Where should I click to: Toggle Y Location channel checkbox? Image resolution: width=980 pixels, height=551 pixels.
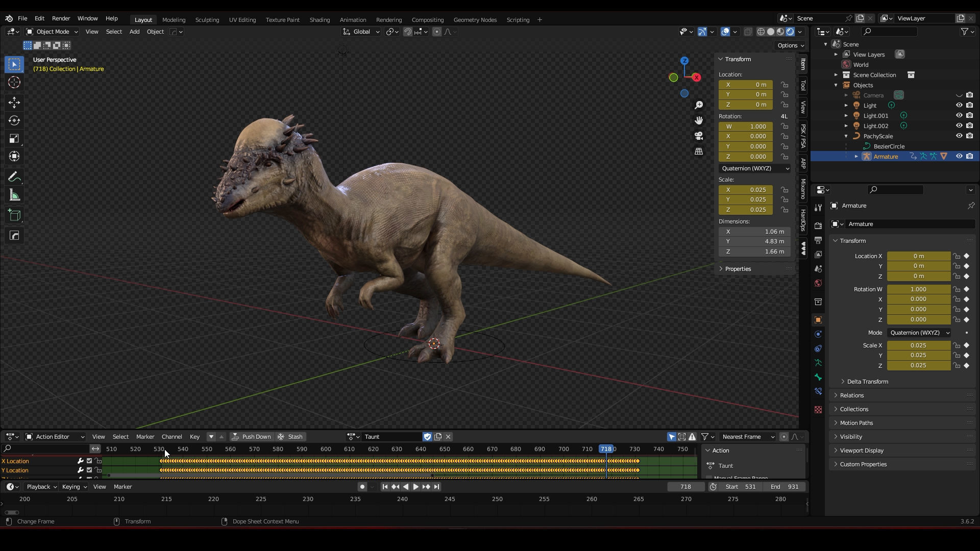[89, 470]
